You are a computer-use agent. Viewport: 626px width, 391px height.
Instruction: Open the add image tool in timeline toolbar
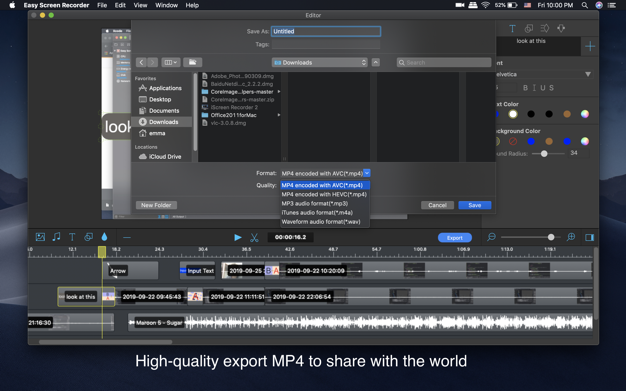pyautogui.click(x=40, y=237)
